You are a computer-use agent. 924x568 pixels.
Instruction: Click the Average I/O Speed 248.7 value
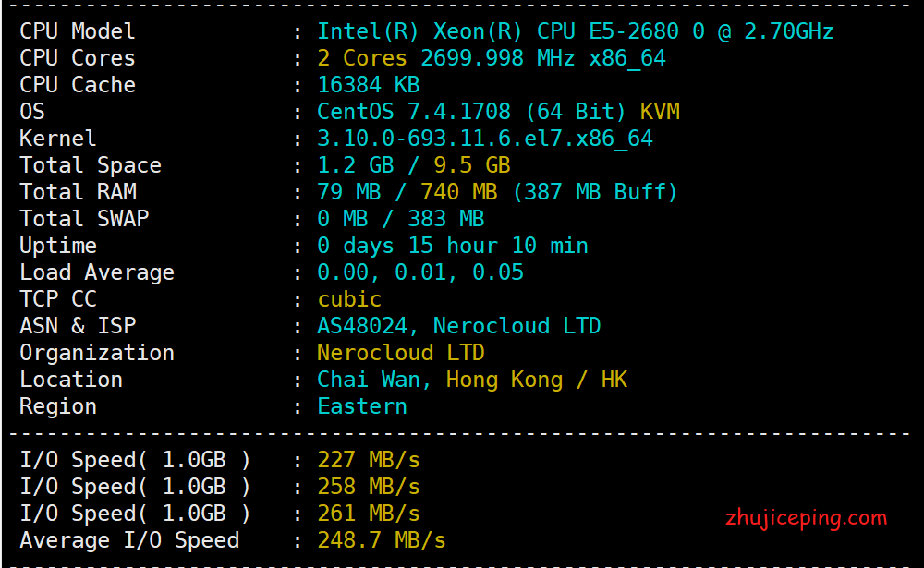click(381, 540)
